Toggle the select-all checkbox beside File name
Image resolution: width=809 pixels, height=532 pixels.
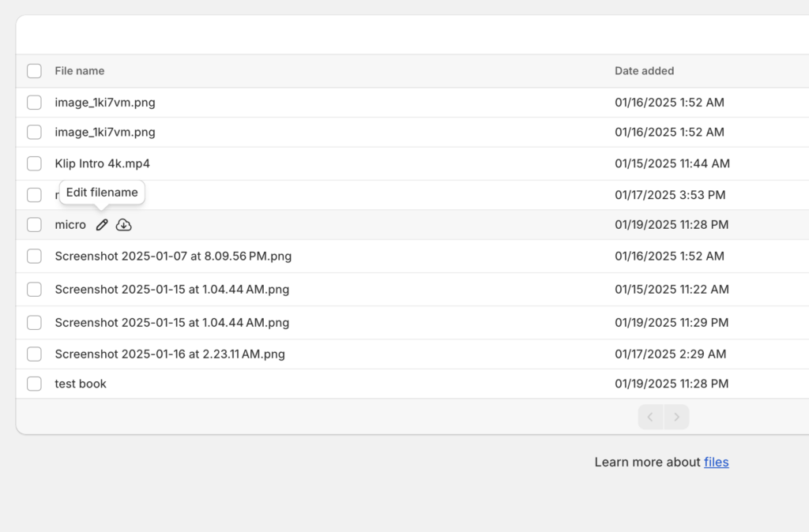pos(34,71)
